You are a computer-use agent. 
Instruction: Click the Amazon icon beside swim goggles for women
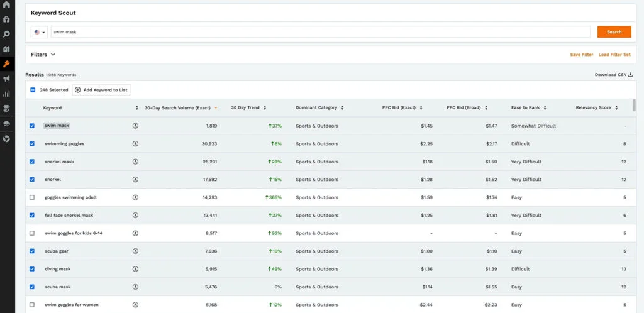pos(136,305)
